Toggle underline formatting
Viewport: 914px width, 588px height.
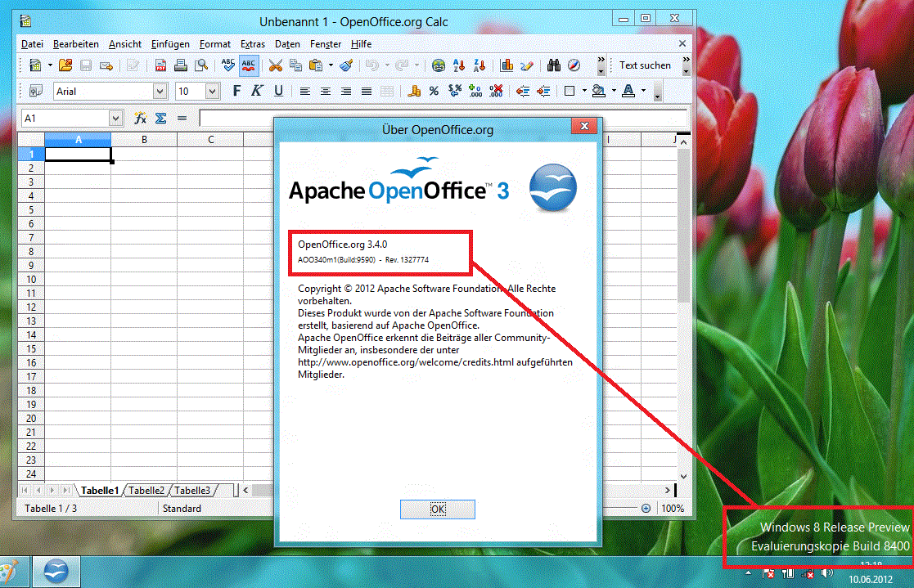(x=279, y=91)
